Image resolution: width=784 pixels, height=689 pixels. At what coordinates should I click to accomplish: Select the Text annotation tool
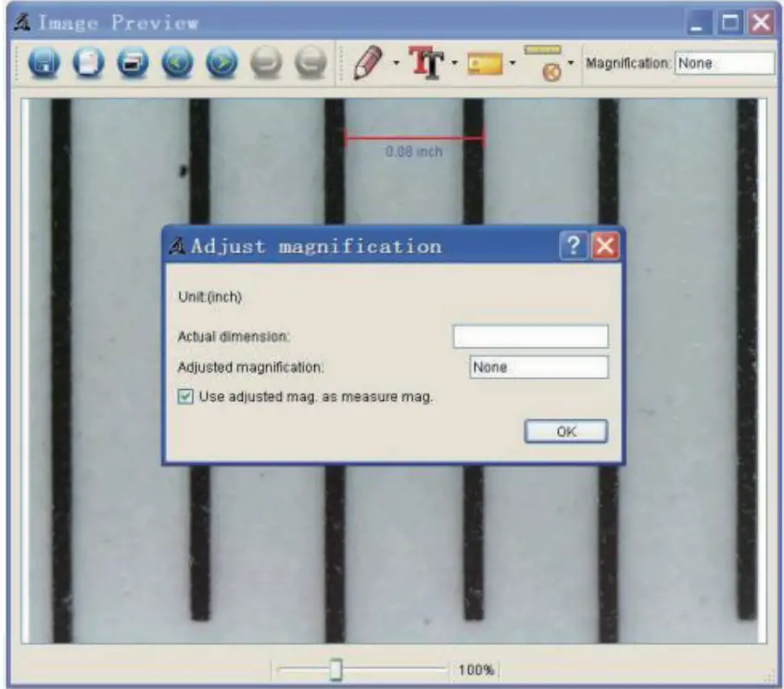click(426, 62)
